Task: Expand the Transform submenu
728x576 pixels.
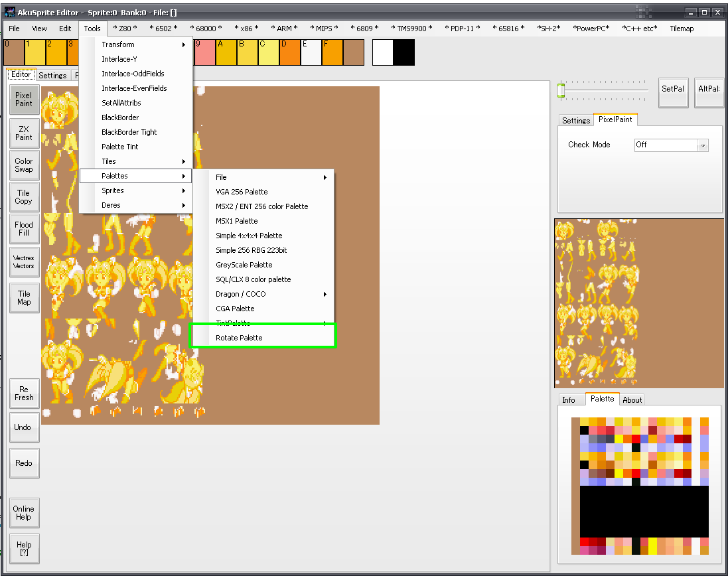Action: [136, 44]
